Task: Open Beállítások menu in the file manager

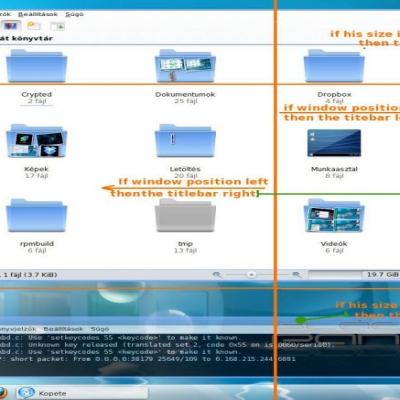Action: pyautogui.click(x=38, y=14)
